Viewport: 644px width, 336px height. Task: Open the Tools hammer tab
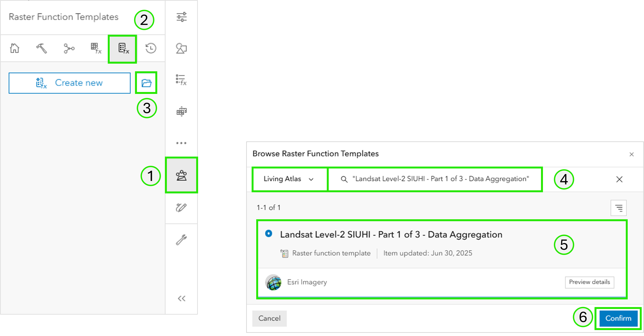tap(41, 48)
